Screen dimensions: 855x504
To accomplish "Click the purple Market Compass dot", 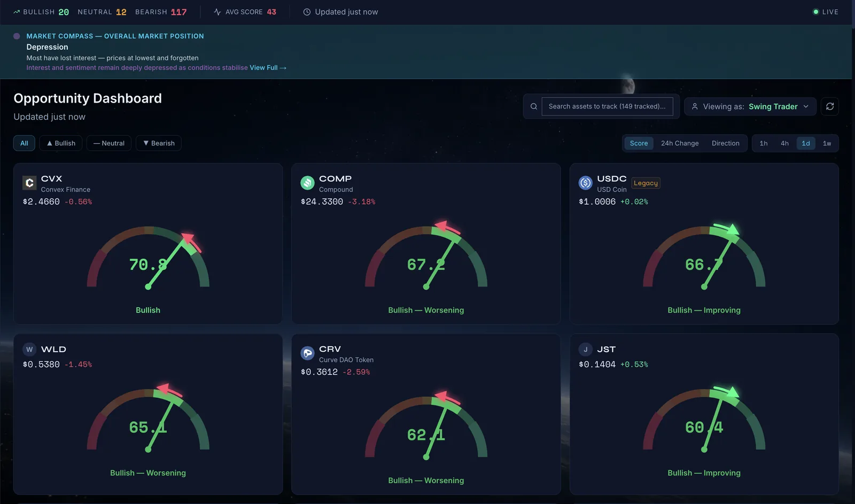I will (x=17, y=36).
